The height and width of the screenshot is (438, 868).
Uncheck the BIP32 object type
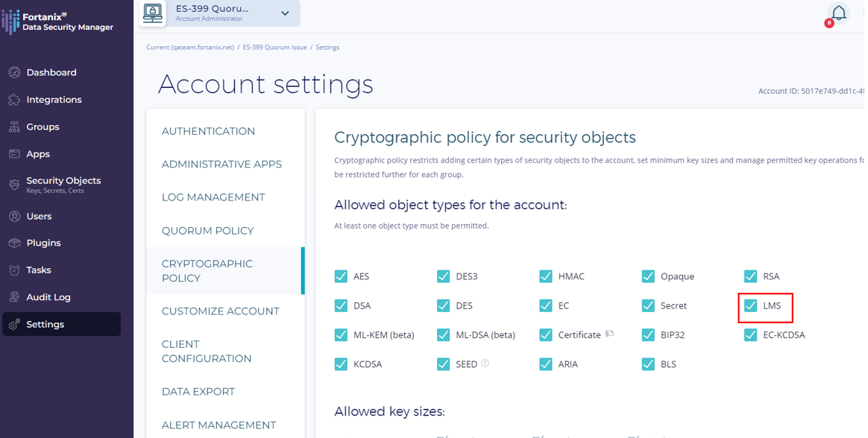[648, 335]
